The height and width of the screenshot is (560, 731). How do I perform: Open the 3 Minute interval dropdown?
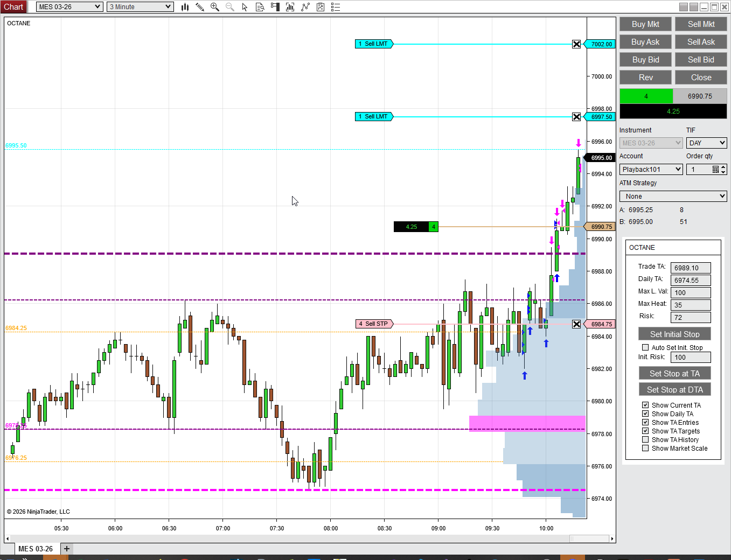coord(140,6)
